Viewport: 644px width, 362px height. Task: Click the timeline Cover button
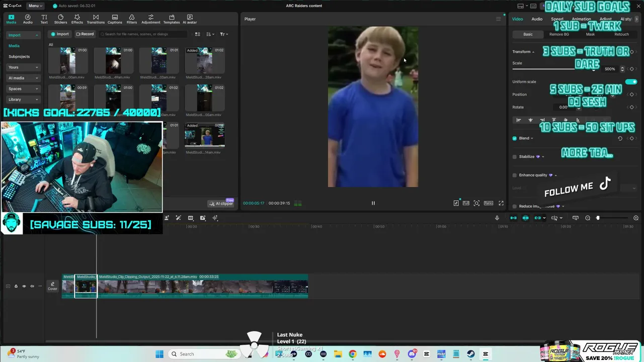tap(52, 286)
